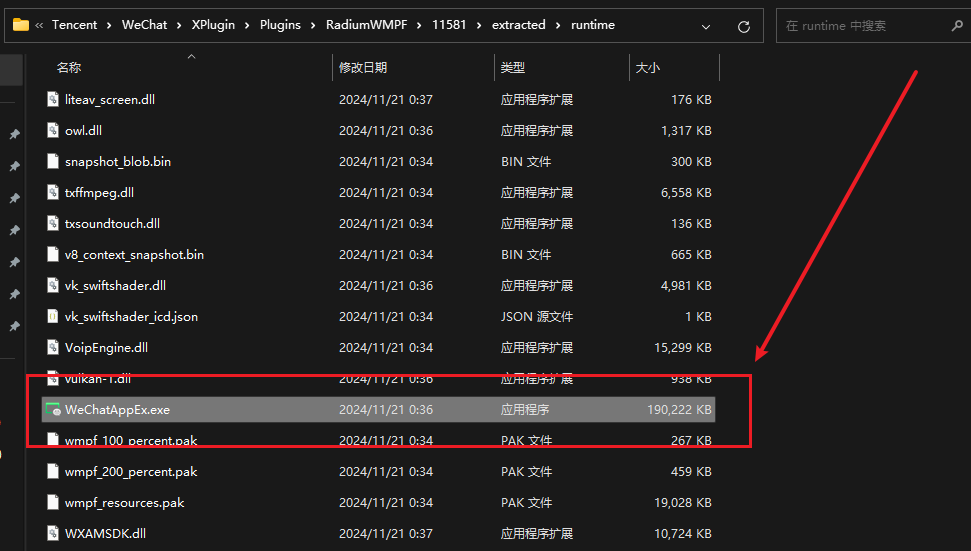Navigate to the RadiumWMPF breadcrumb folder
Viewport: 971px width, 551px height.
[x=367, y=25]
